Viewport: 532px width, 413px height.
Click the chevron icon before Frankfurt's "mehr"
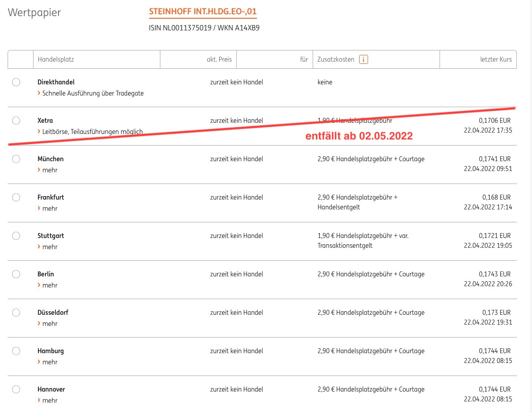[39, 209]
